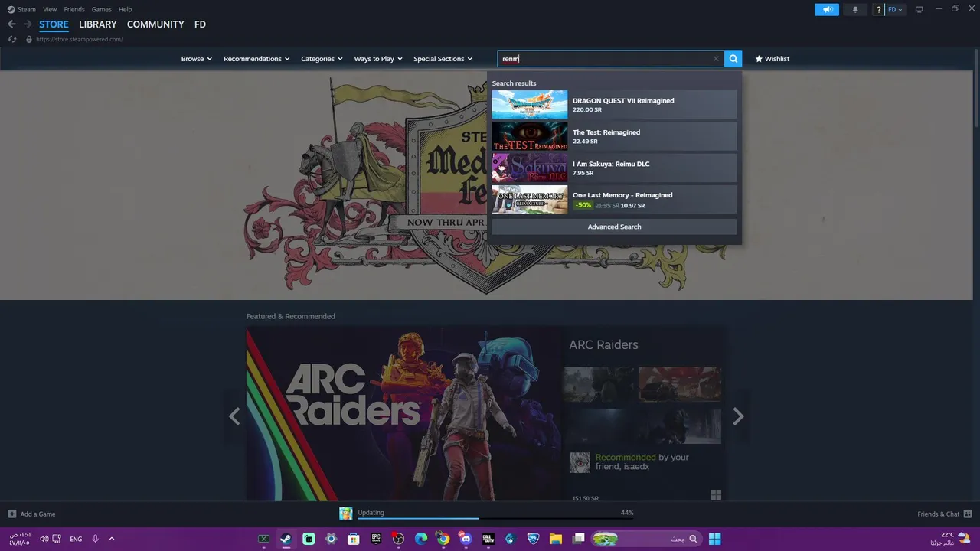
Task: Open the Friends & Chat icon
Action: pyautogui.click(x=968, y=514)
